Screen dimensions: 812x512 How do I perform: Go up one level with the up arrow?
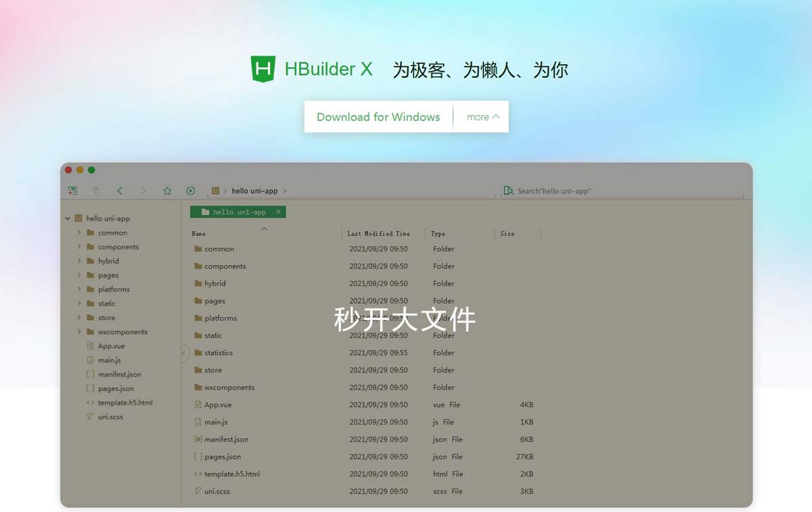point(96,191)
